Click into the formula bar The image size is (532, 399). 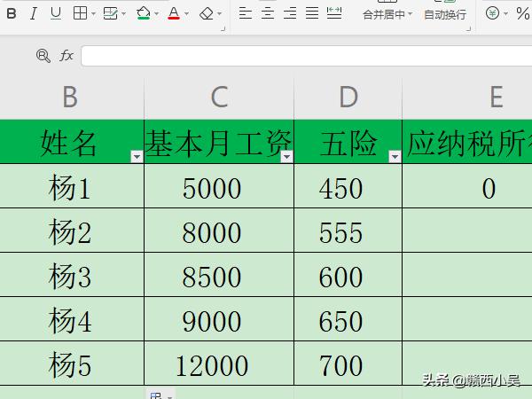click(307, 56)
